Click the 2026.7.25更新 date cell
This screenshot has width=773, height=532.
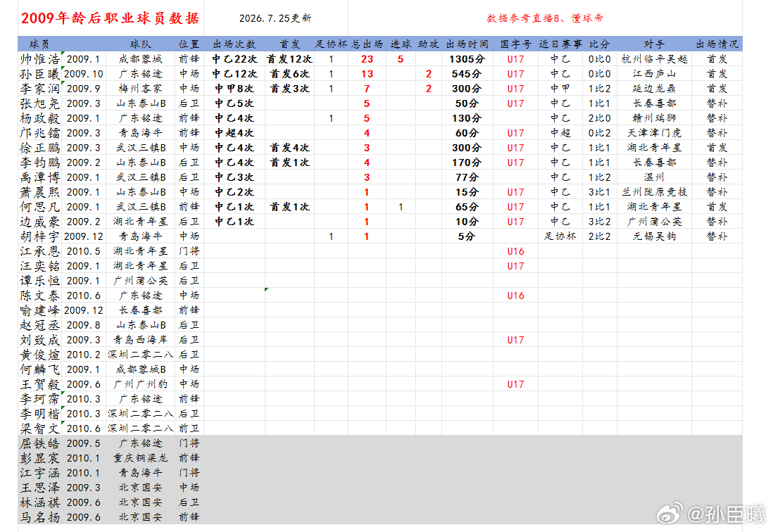(275, 18)
